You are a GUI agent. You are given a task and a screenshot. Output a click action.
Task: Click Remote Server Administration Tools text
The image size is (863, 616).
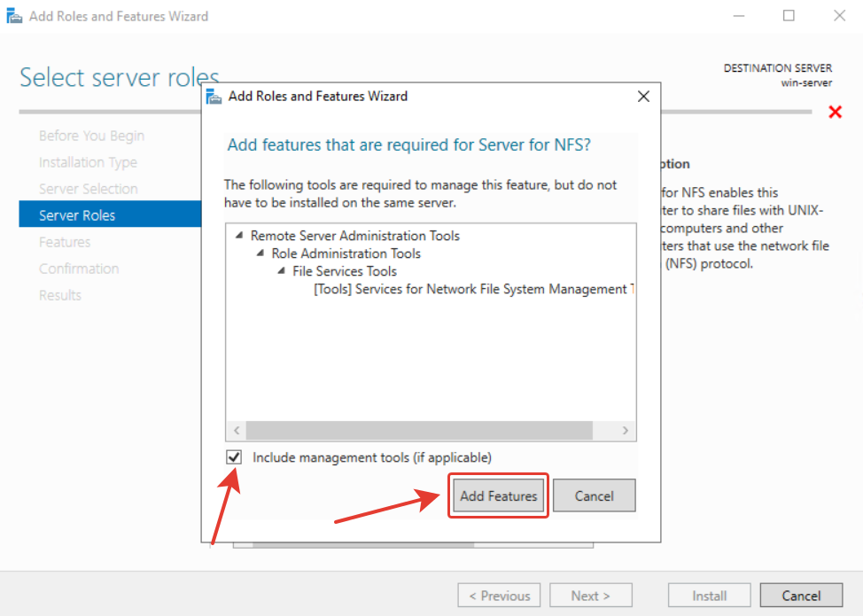[x=355, y=235]
